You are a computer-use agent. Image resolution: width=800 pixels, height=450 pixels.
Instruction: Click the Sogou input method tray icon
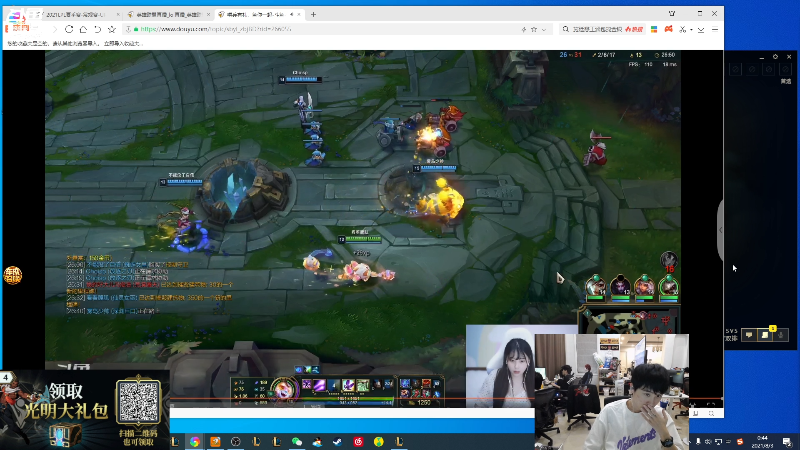pos(740,441)
